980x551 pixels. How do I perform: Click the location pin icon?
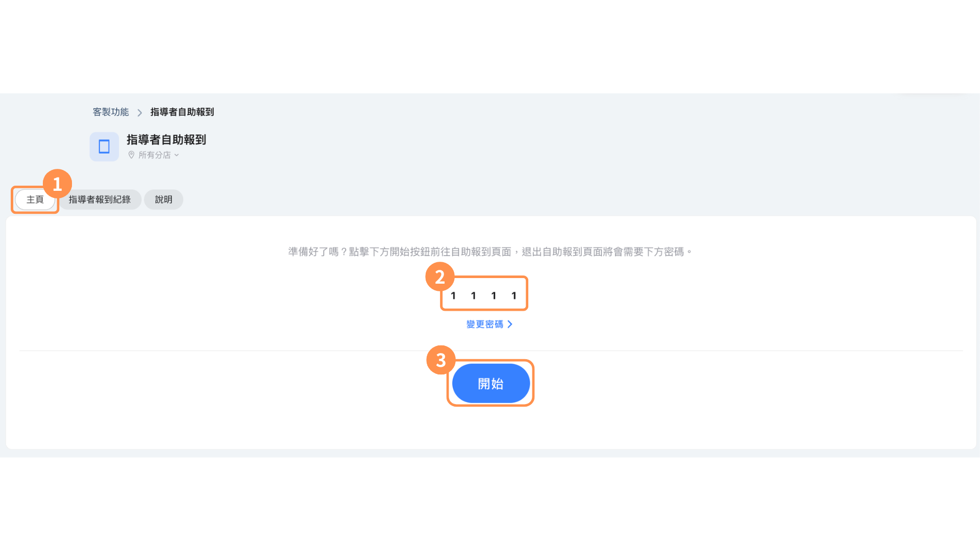[131, 155]
